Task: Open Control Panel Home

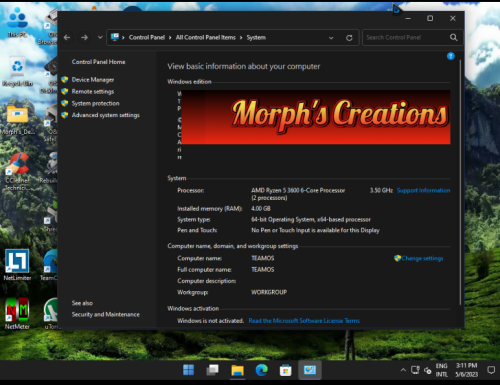Action: [98, 62]
